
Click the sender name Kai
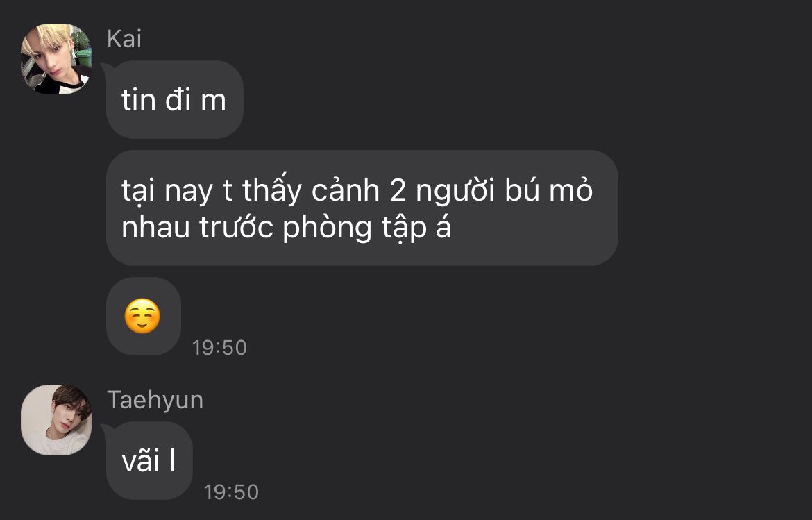(x=124, y=39)
